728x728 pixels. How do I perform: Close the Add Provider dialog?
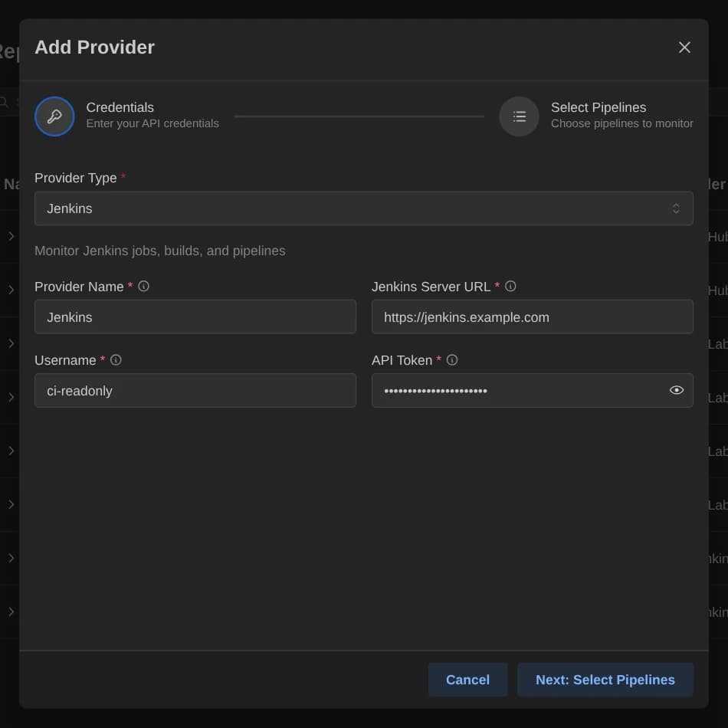click(684, 48)
